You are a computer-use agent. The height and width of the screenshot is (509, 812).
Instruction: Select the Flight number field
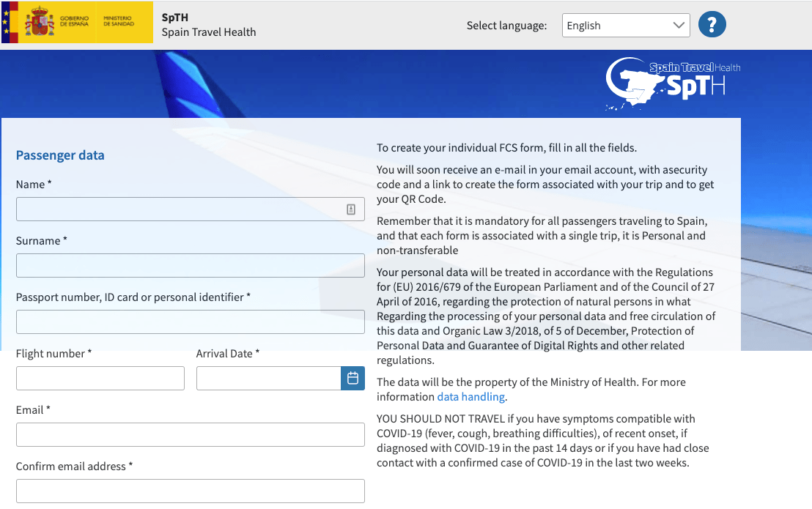(100, 378)
